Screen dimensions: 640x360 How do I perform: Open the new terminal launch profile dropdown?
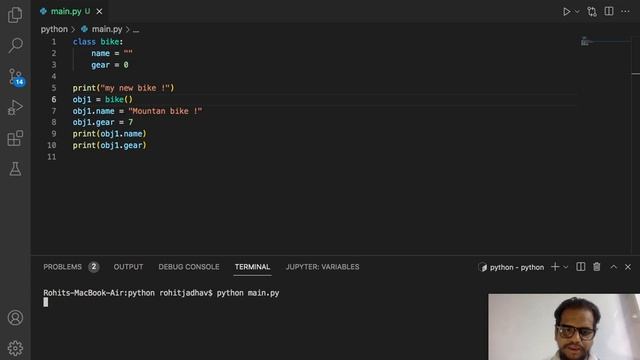tap(566, 267)
